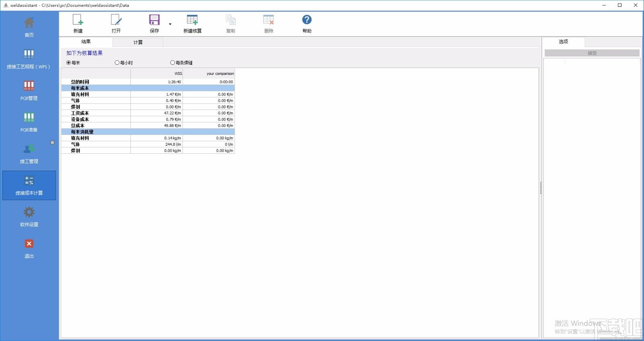Open 软件设置 settings gear
Viewport: 644px width, 341px height.
29,212
